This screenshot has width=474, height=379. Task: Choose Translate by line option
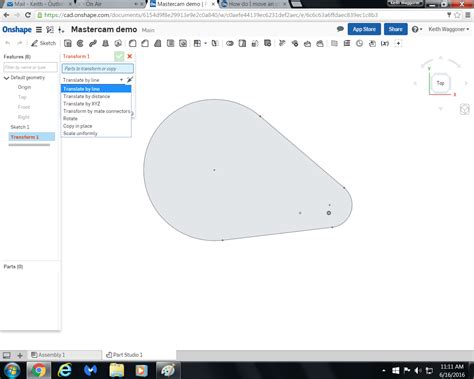pos(96,89)
